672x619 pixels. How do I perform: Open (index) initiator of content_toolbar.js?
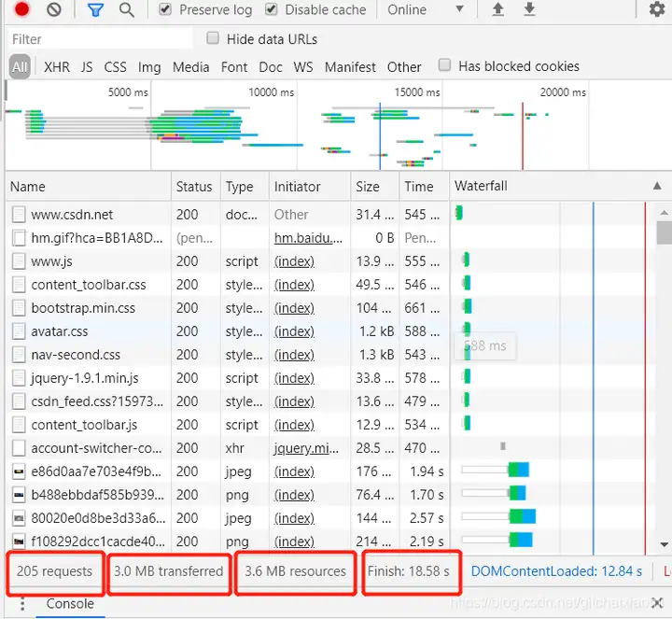[294, 425]
